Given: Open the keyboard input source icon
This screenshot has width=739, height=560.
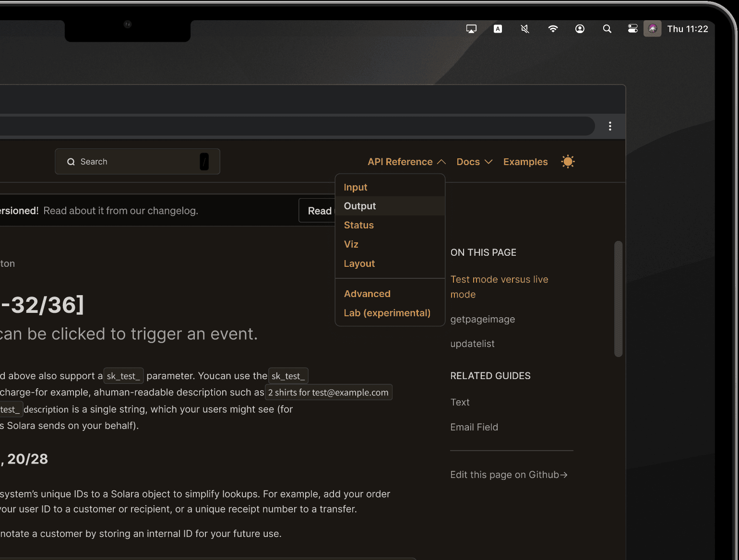Looking at the screenshot, I should point(498,29).
